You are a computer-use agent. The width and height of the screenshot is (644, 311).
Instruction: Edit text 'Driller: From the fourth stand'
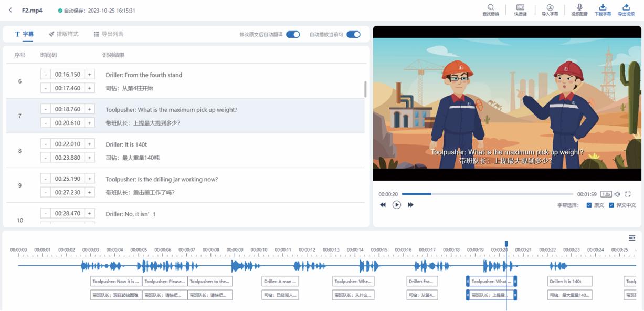point(144,75)
